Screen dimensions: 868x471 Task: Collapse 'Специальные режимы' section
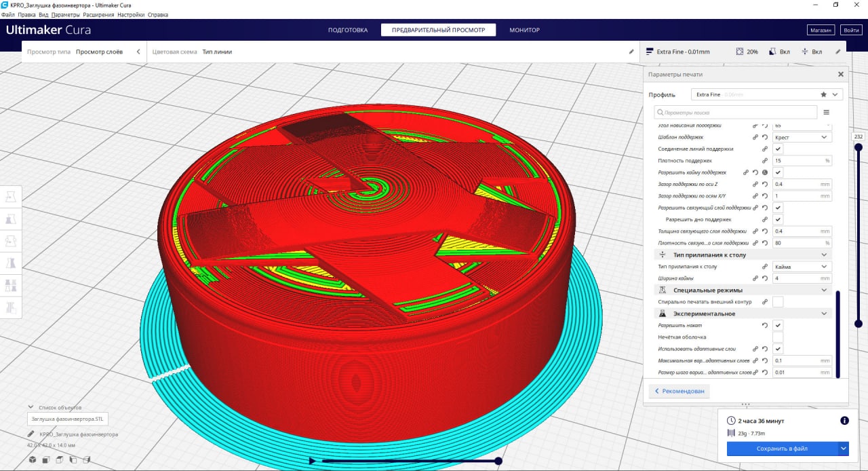point(743,290)
